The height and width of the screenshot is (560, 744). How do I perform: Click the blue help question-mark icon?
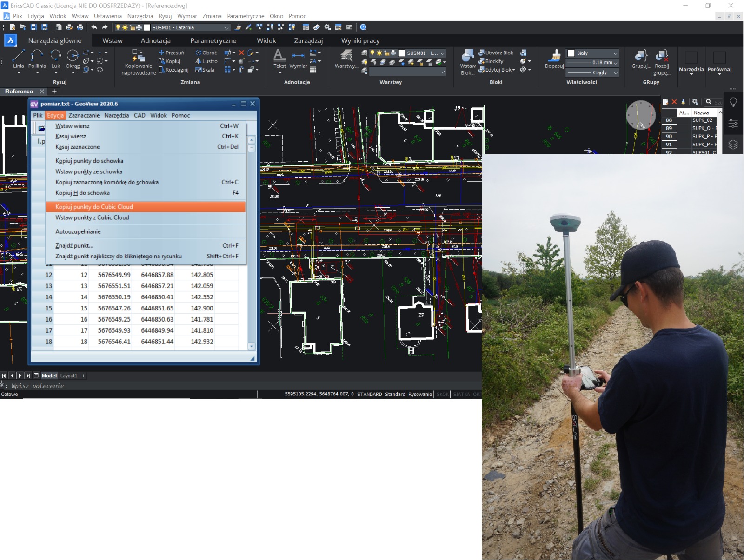pos(364,27)
